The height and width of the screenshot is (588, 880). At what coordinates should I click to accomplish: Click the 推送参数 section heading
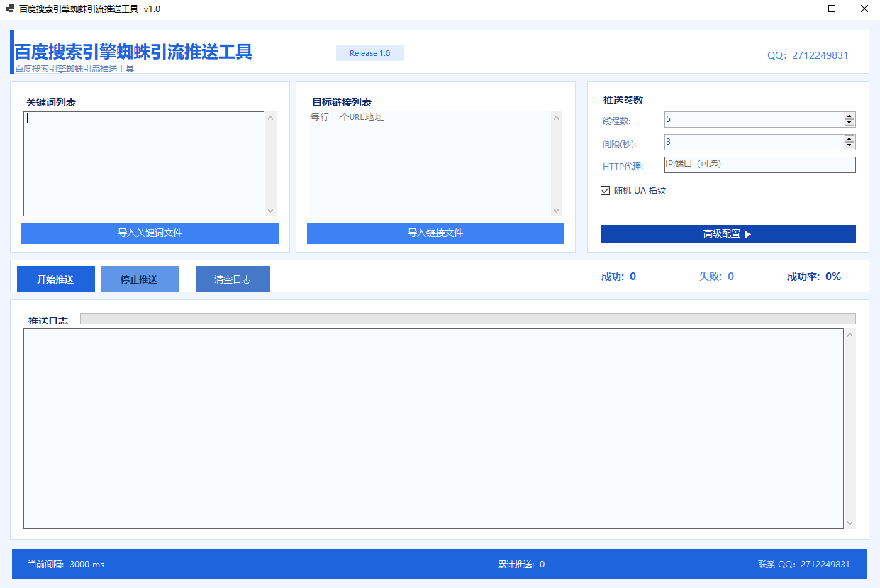pyautogui.click(x=623, y=100)
